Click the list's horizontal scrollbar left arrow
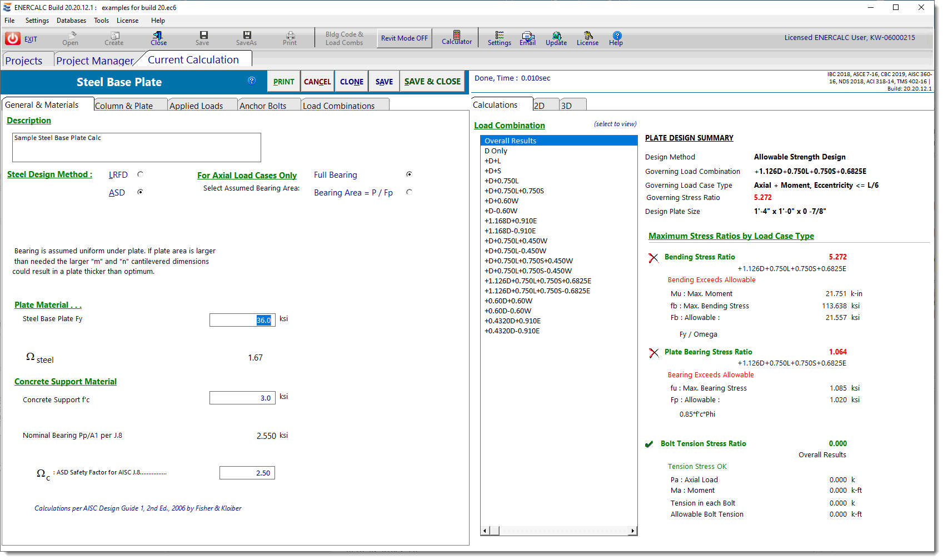This screenshot has height=560, width=943. pos(485,531)
